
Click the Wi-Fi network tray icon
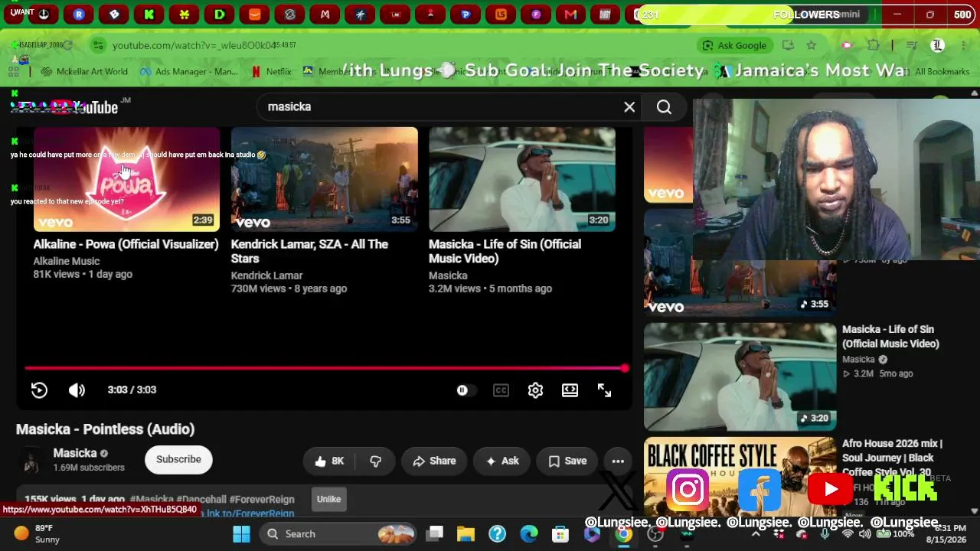848,533
